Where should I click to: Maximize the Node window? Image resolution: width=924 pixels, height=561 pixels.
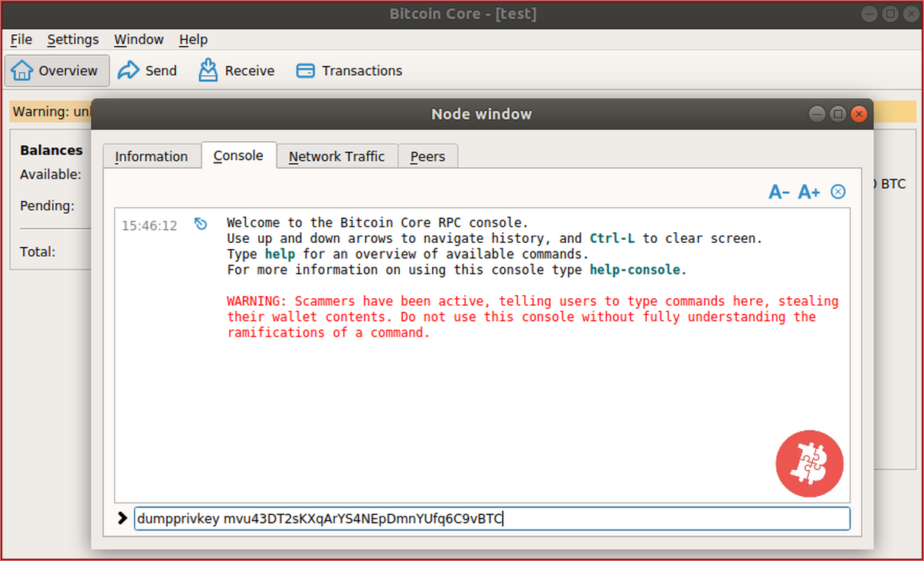838,114
